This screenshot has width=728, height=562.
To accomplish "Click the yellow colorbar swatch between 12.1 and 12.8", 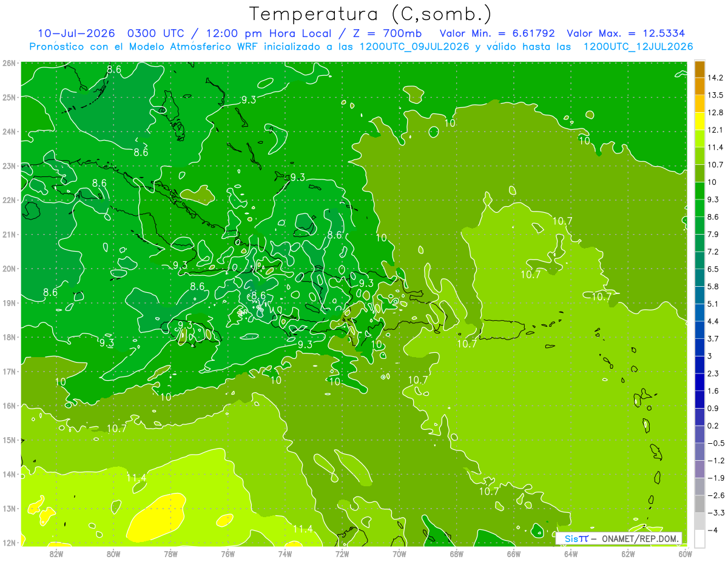I will click(700, 121).
